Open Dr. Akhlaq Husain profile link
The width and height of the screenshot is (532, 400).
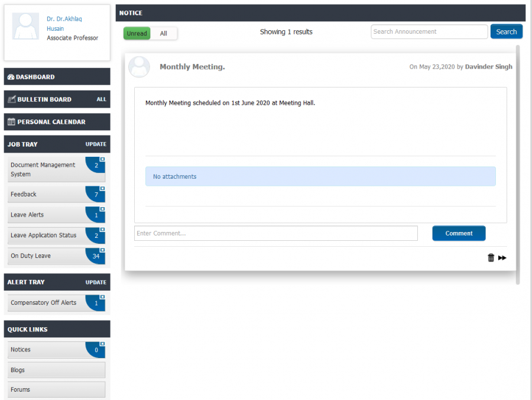64,24
